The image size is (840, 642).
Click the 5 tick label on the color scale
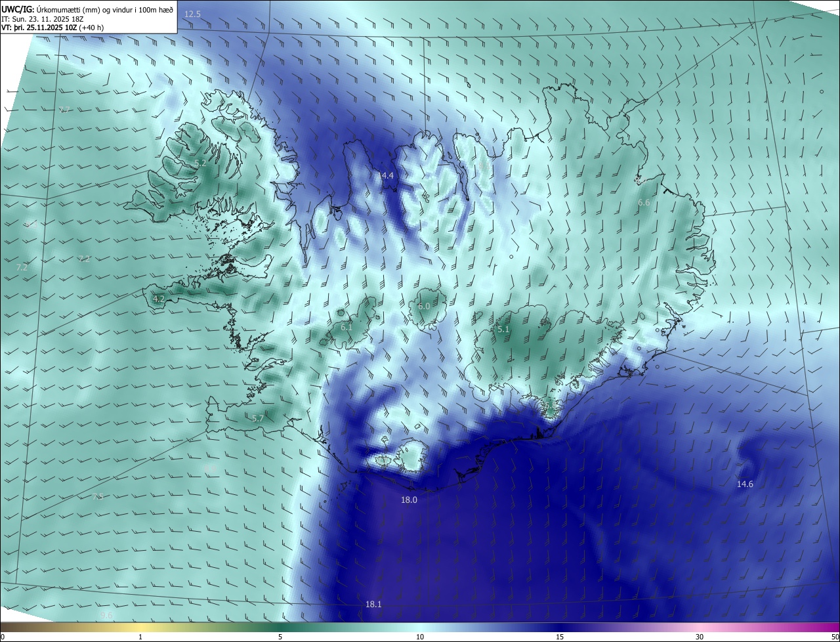280,637
